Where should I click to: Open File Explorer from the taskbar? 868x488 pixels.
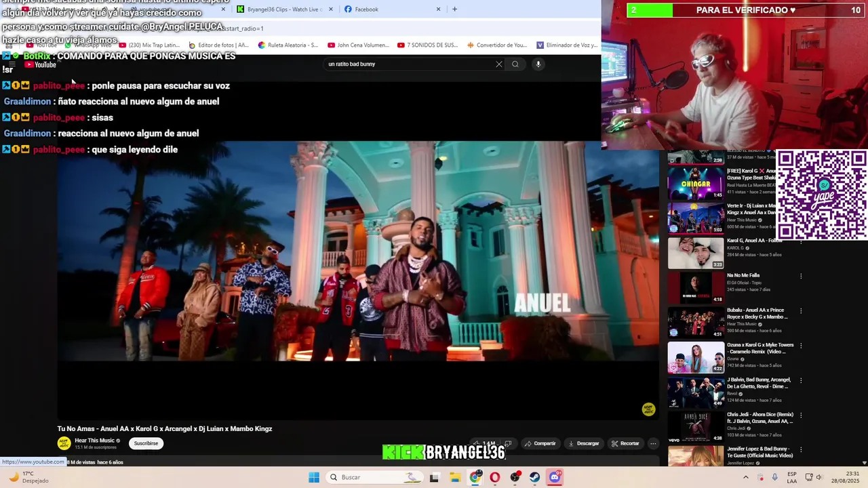coord(455,477)
